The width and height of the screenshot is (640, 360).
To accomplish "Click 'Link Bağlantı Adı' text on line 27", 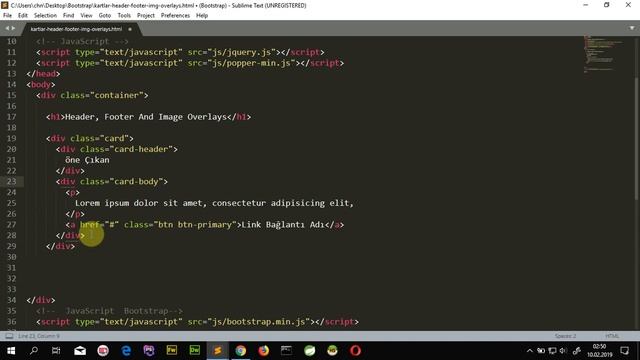I will click(283, 225).
